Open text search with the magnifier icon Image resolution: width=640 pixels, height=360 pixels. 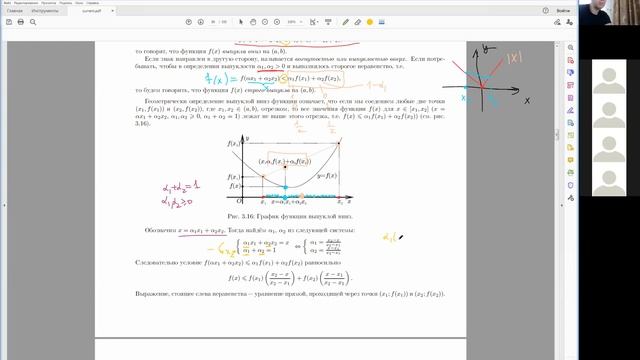point(33,22)
